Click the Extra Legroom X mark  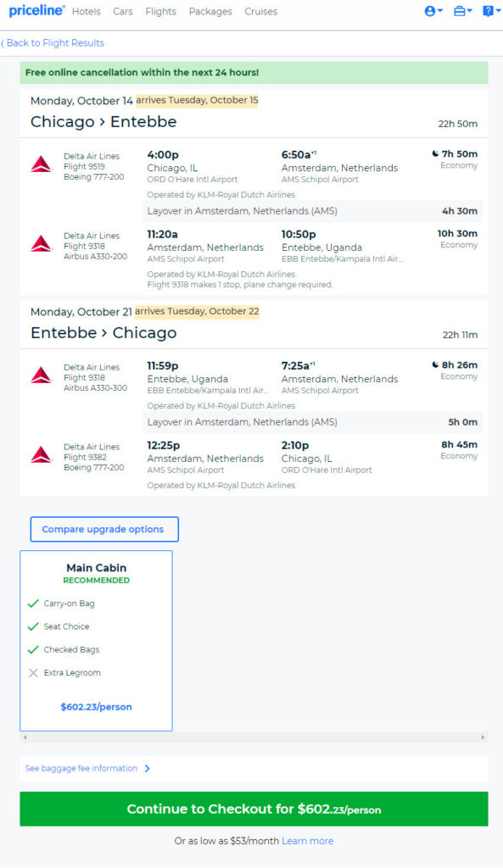tap(33, 672)
